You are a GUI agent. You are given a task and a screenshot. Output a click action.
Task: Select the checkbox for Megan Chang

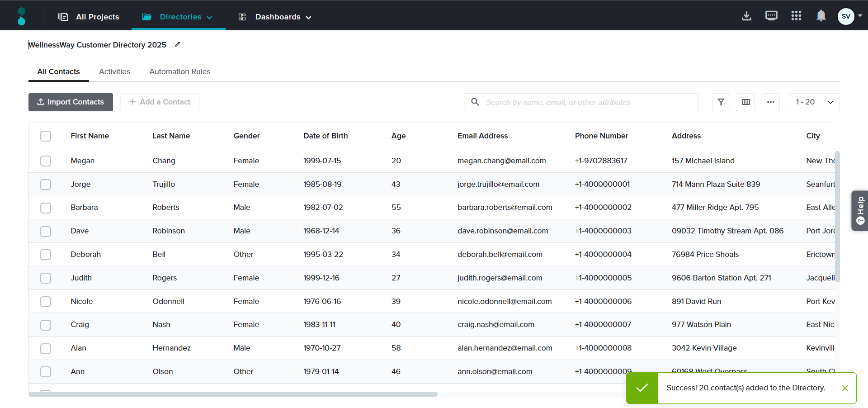(46, 161)
